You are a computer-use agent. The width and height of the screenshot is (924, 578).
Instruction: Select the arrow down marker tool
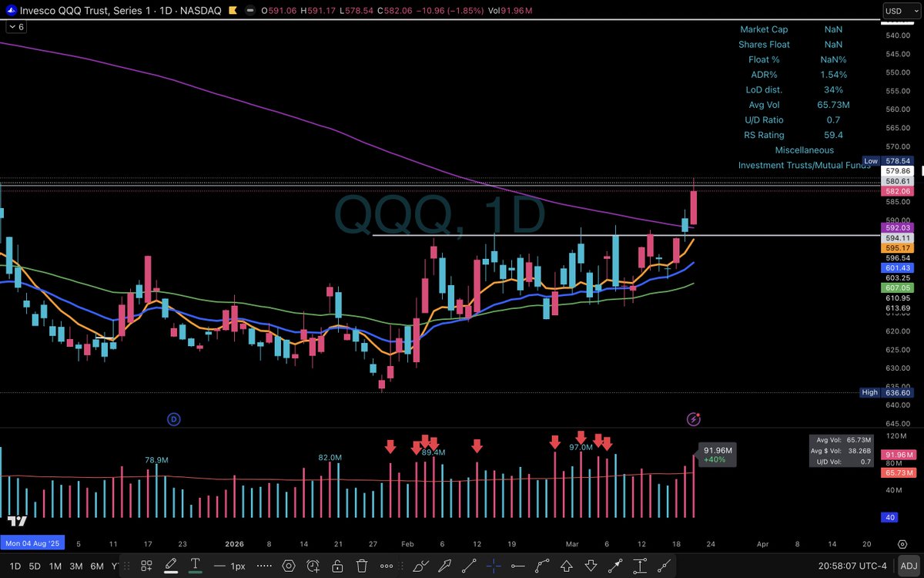coord(591,565)
